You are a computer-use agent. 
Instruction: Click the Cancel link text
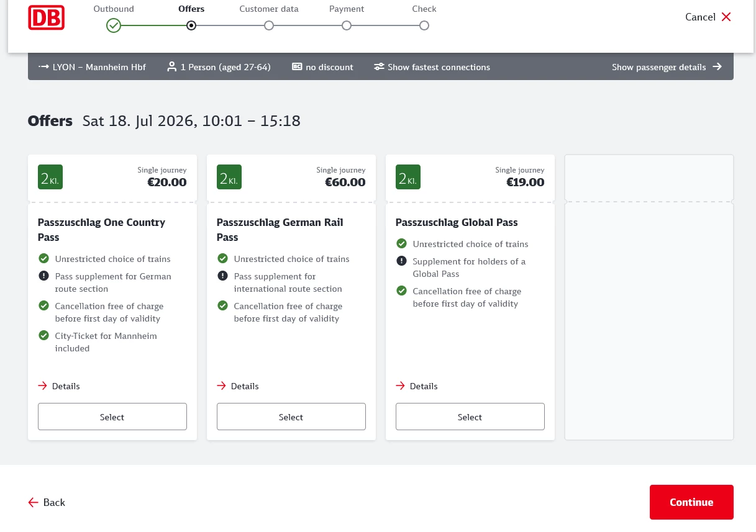[700, 17]
